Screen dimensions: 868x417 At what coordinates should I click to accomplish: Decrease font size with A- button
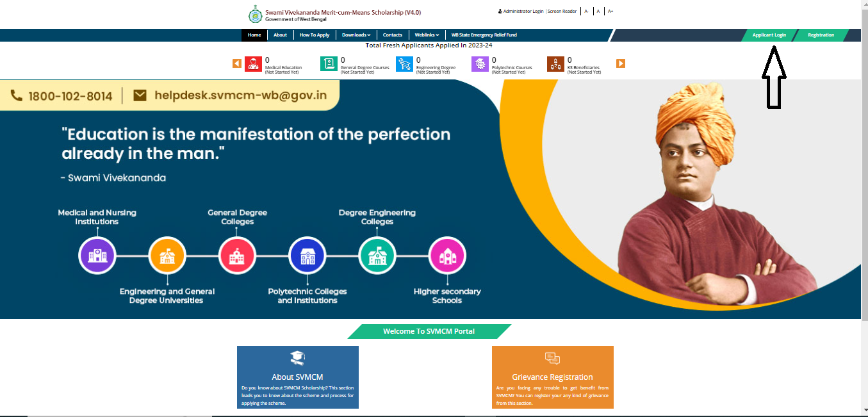(586, 12)
